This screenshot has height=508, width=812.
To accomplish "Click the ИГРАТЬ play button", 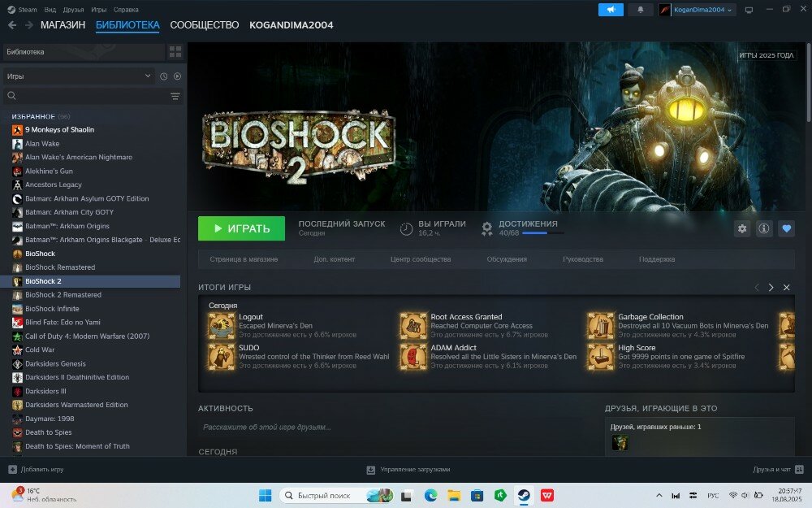I will pyautogui.click(x=241, y=228).
